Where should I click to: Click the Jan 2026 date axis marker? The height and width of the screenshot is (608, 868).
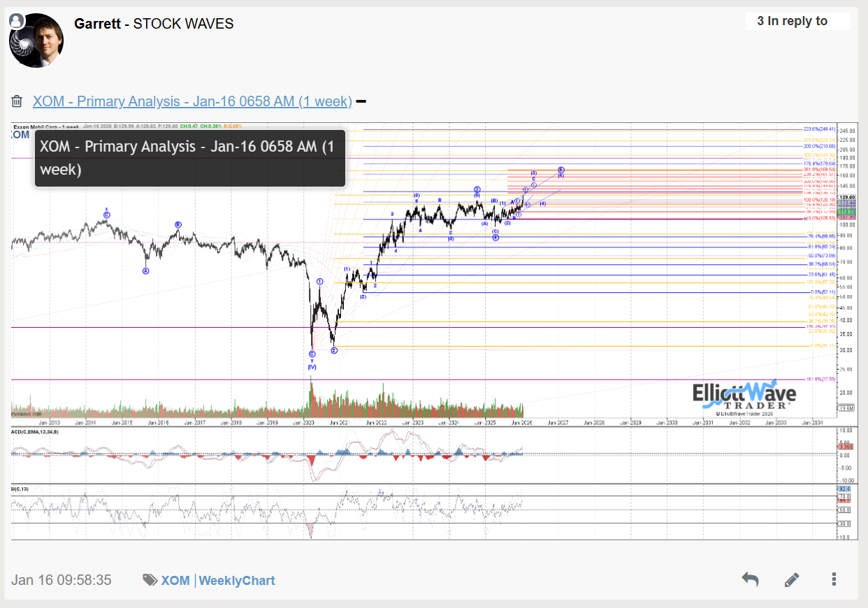click(521, 422)
